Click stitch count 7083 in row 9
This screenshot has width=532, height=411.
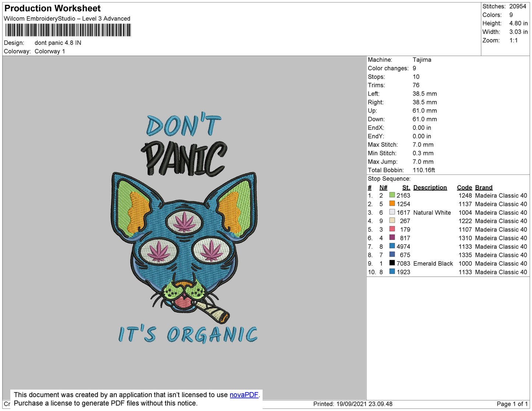(404, 263)
